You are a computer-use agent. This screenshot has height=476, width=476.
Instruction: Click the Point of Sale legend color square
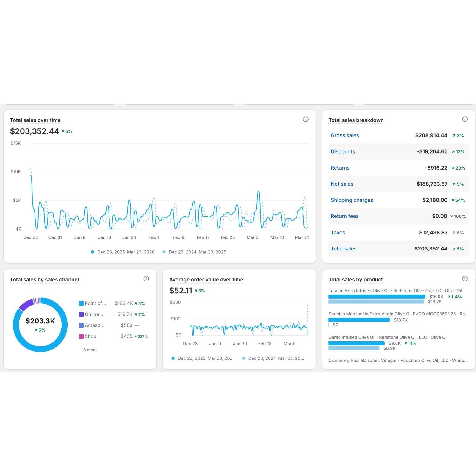81,303
